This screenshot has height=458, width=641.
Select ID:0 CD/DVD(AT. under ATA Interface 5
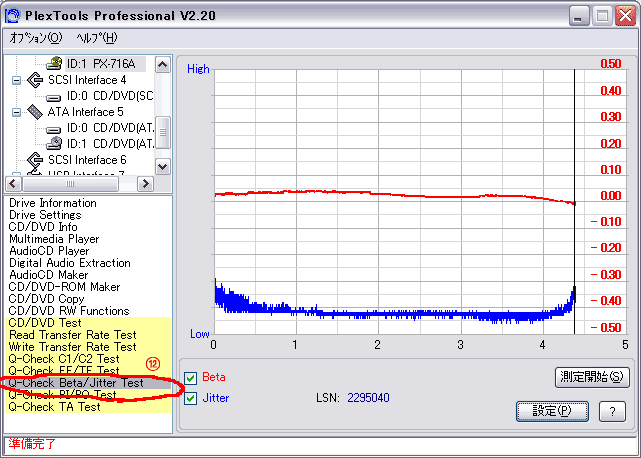(110, 128)
